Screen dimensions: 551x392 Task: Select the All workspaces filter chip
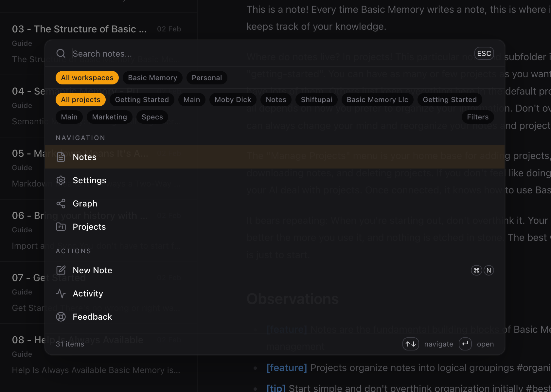[x=87, y=78]
